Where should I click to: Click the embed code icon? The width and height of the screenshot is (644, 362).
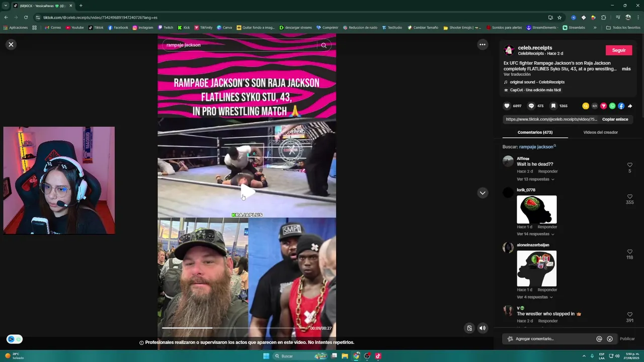tap(595, 106)
